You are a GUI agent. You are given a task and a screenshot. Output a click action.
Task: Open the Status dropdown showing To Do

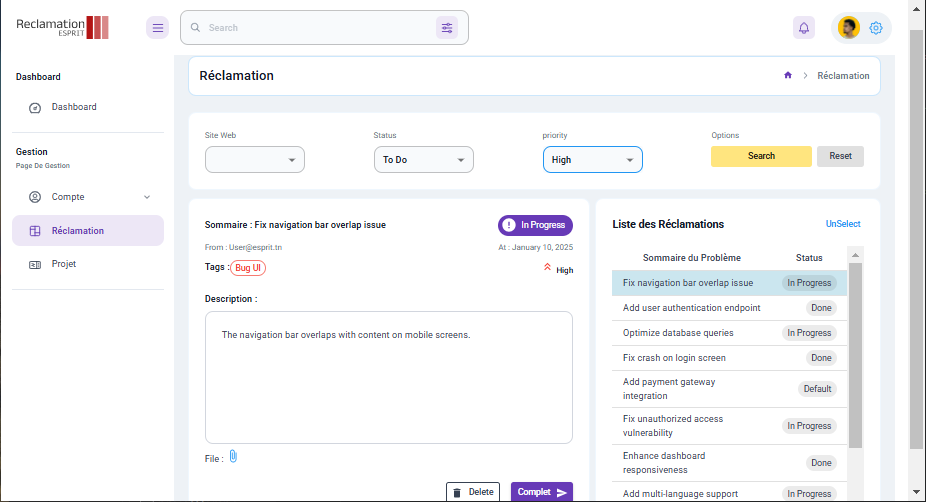coord(423,159)
